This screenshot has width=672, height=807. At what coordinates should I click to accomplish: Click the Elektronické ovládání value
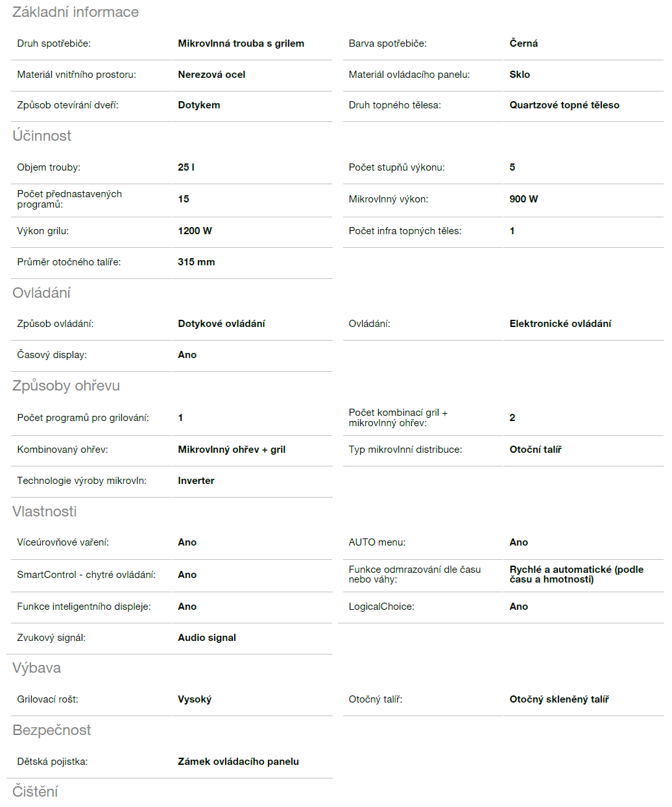[x=560, y=324]
